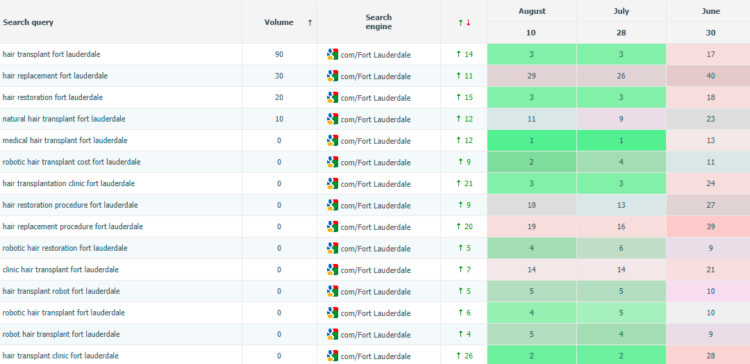
Task: Open query robotic hair restoration fort lauderdale
Action: pyautogui.click(x=65, y=248)
